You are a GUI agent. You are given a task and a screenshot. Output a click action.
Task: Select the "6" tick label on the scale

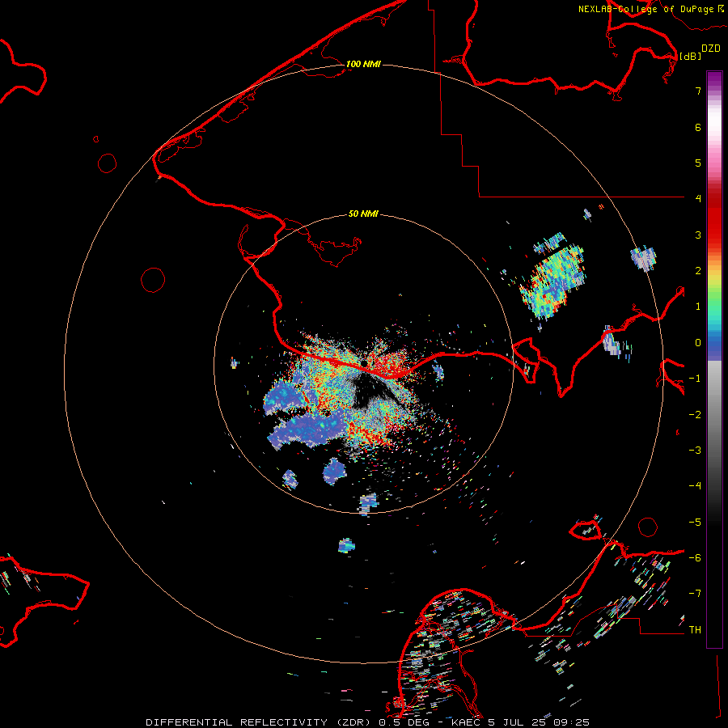[698, 127]
